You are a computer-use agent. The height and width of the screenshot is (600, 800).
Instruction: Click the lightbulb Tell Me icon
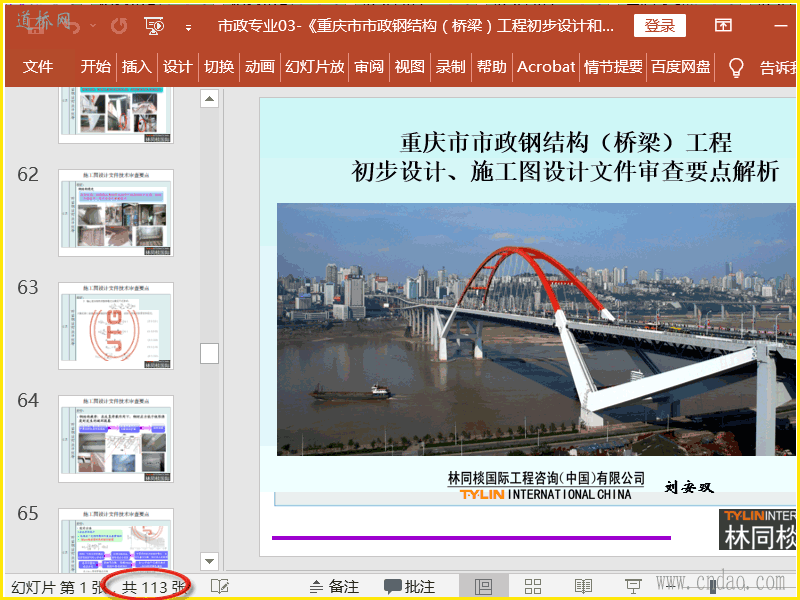(x=736, y=67)
